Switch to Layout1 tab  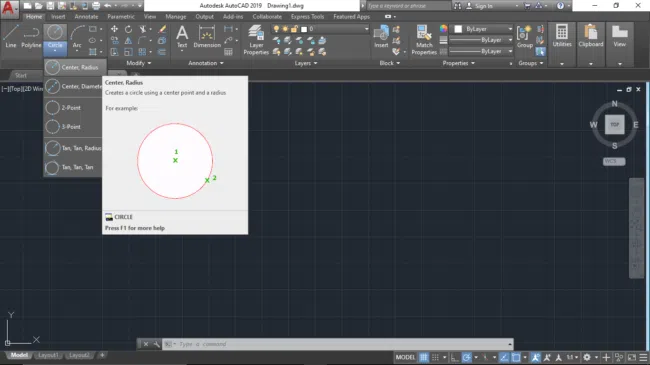(48, 355)
